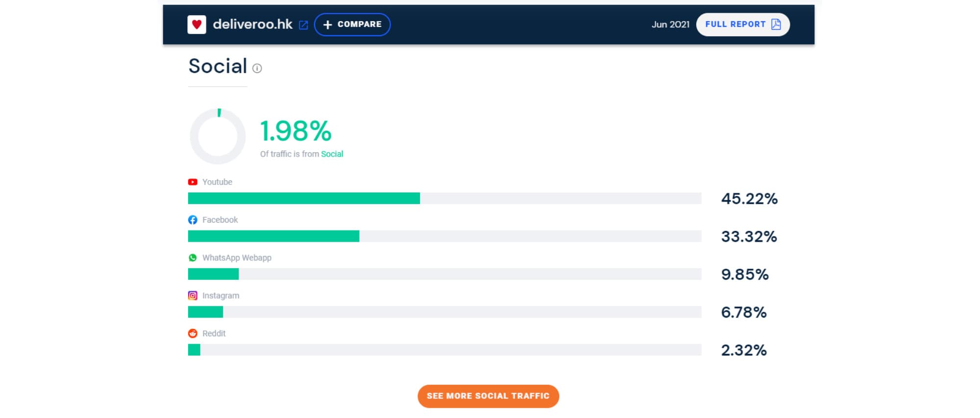Click the Facebook logo icon
The width and height of the screenshot is (980, 418).
[x=193, y=220]
